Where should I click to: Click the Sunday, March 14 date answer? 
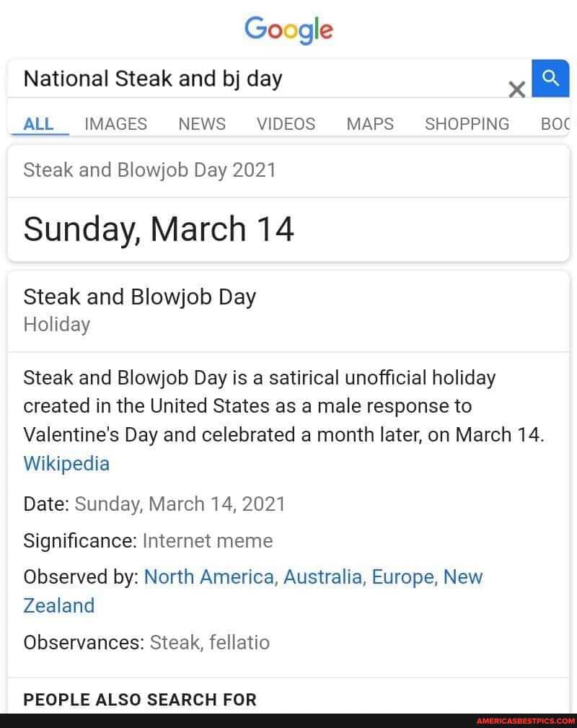pyautogui.click(x=159, y=229)
